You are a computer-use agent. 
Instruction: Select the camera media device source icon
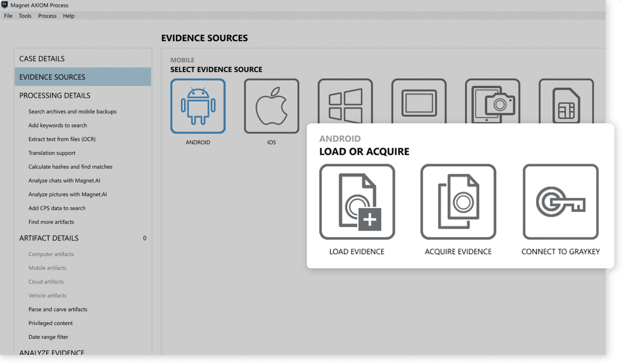(x=493, y=101)
